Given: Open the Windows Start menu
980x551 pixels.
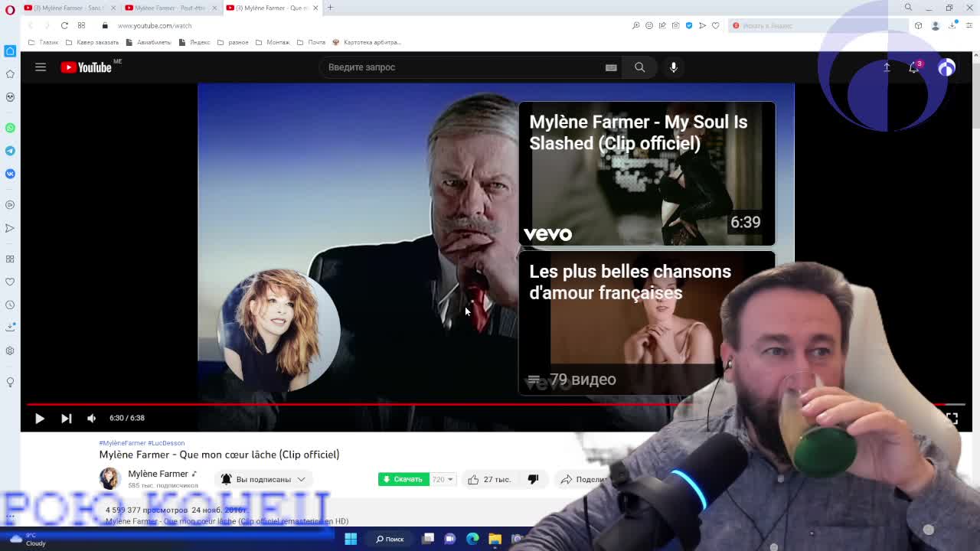Looking at the screenshot, I should 351,539.
